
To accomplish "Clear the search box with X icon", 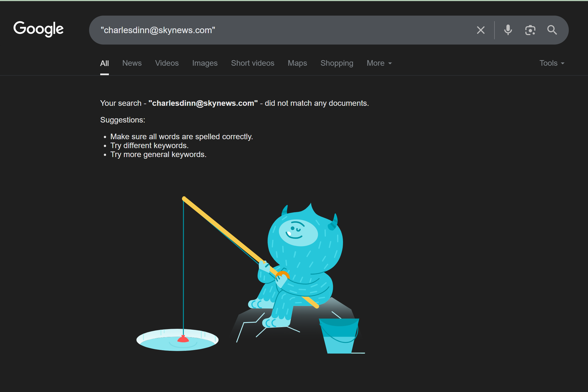I will coord(481,30).
